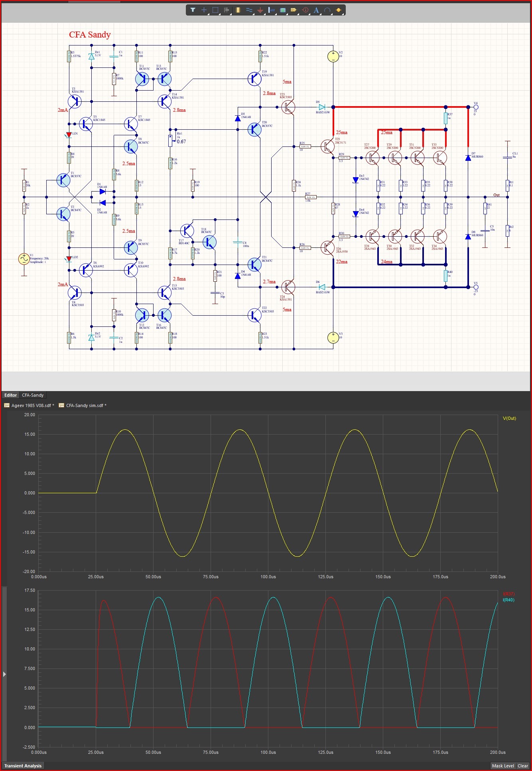532x771 pixels.
Task: Open the Ageev 1985 V08.sdf document tab
Action: pos(29,405)
